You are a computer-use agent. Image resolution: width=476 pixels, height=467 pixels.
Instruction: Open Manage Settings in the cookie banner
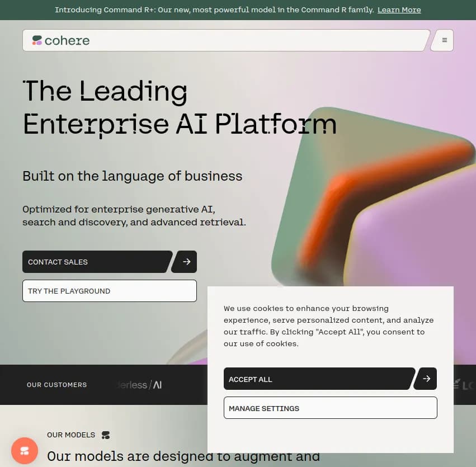click(330, 408)
